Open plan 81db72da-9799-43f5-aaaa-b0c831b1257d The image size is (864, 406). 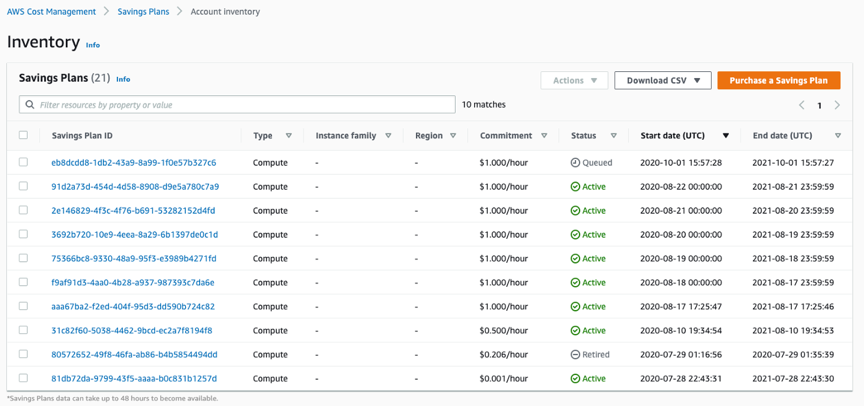(x=134, y=378)
